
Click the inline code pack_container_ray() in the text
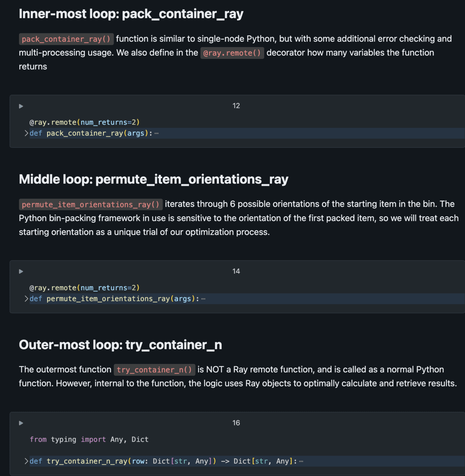pos(66,39)
